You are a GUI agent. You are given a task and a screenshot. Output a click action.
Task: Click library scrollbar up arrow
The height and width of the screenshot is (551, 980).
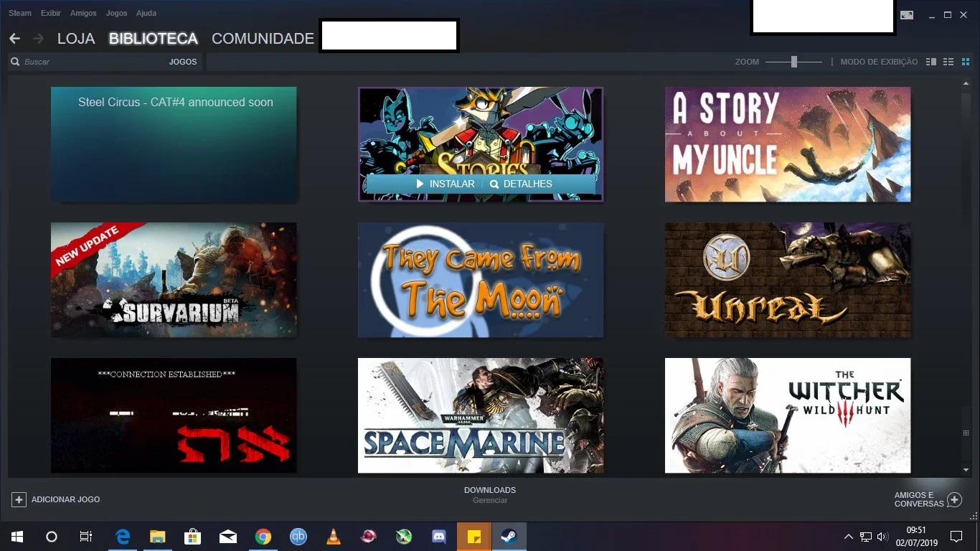[966, 84]
